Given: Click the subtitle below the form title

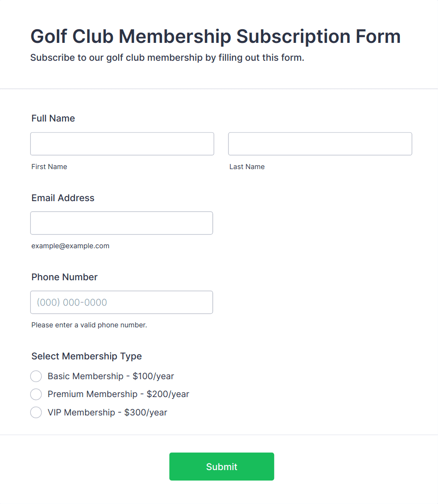Looking at the screenshot, I should [167, 58].
